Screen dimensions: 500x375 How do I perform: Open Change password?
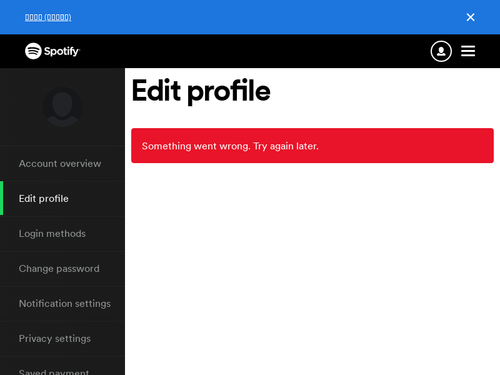(x=62, y=269)
